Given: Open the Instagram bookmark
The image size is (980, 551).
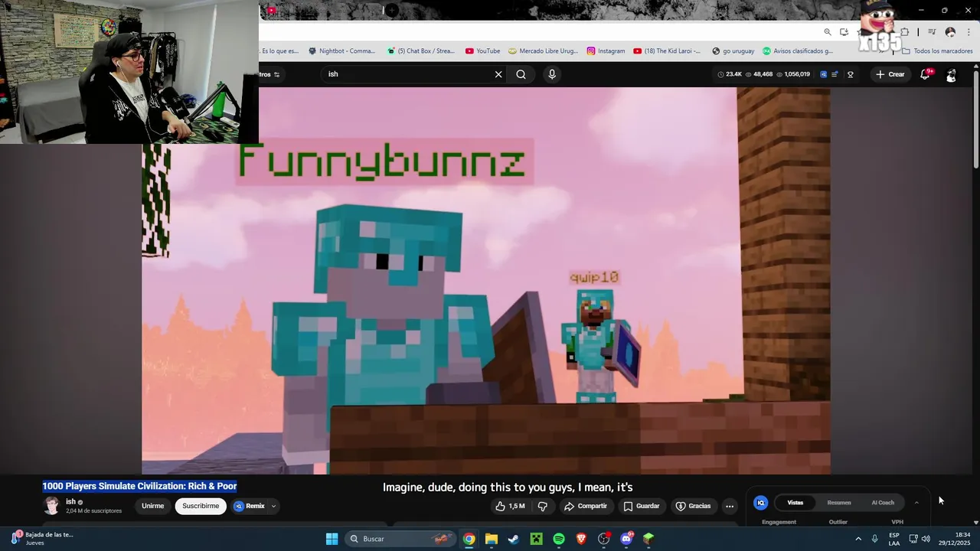Looking at the screenshot, I should 606,51.
